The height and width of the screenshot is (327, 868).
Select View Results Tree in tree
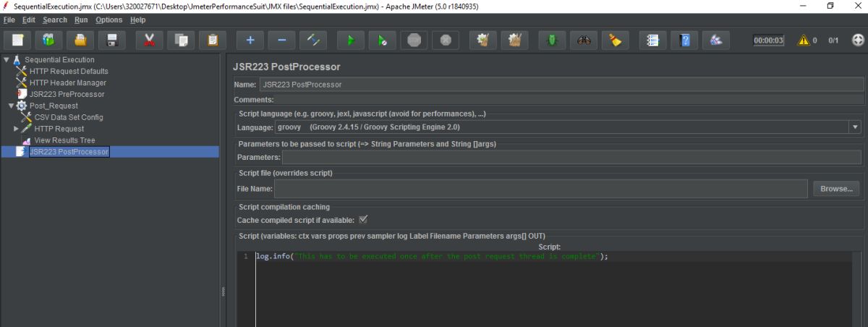point(64,140)
